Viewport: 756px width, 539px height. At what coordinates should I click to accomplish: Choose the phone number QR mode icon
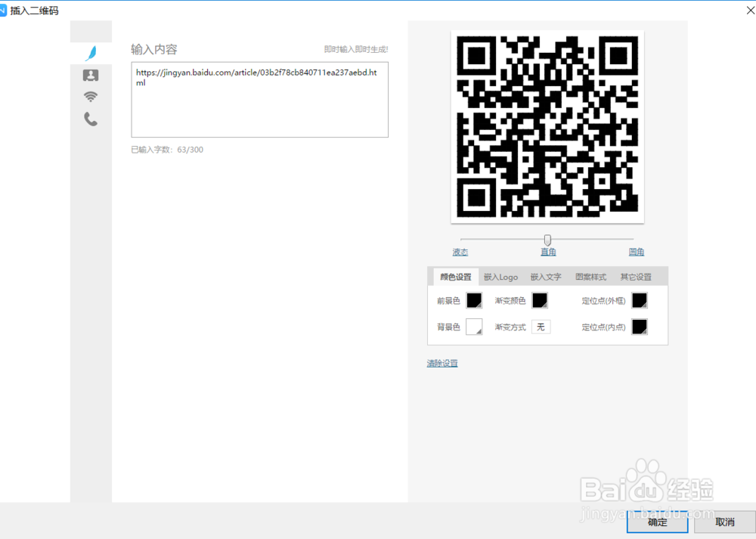[91, 119]
